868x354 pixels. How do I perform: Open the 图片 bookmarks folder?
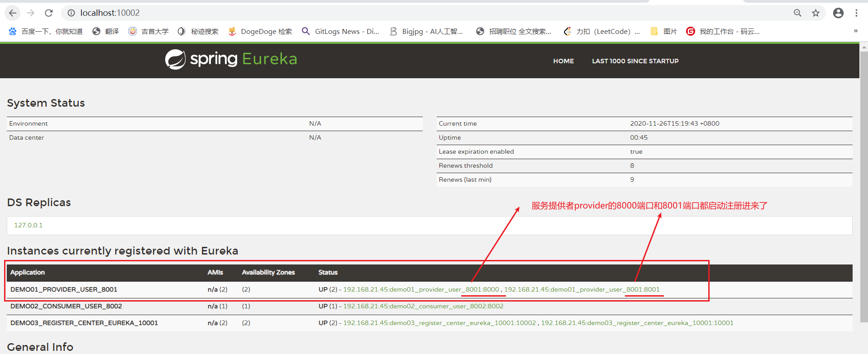click(663, 31)
